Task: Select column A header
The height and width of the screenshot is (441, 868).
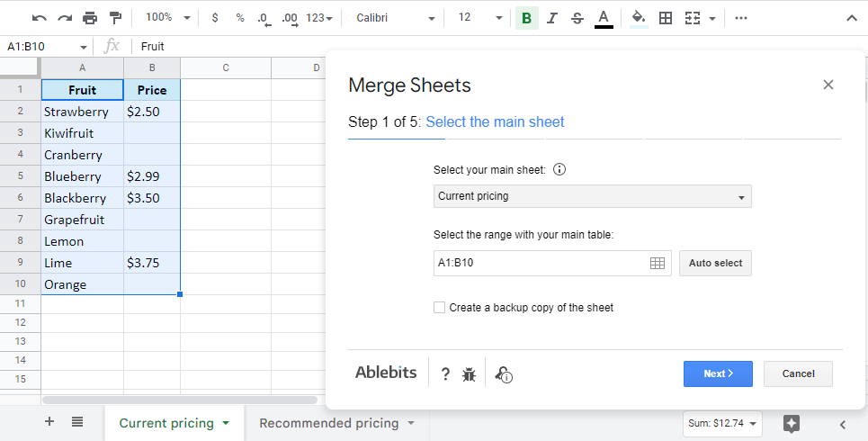Action: [82, 67]
